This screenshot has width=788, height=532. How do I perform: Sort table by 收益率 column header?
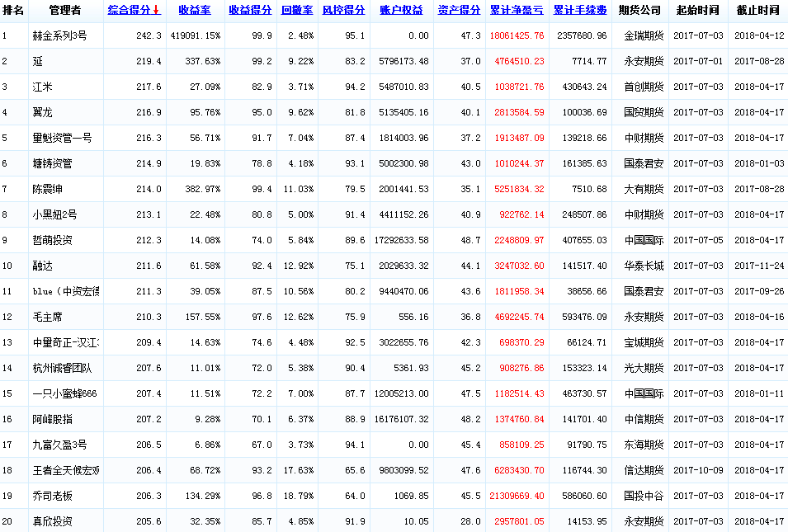[x=194, y=11]
